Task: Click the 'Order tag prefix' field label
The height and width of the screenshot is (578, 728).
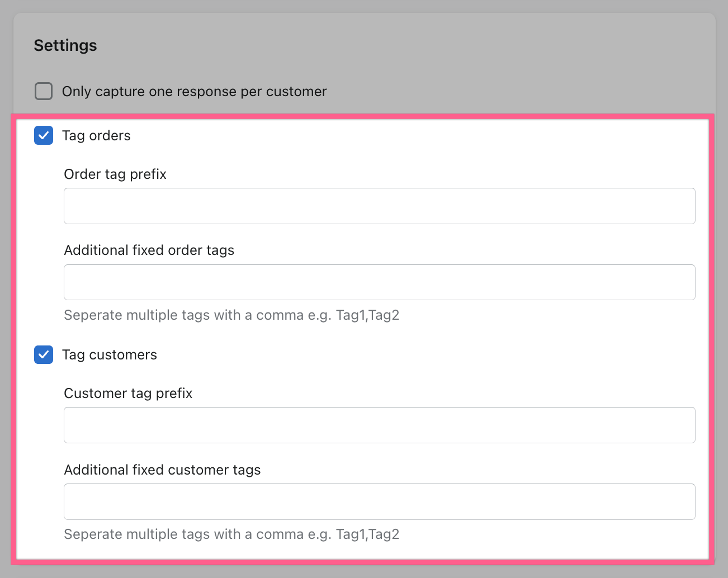Action: 115,174
